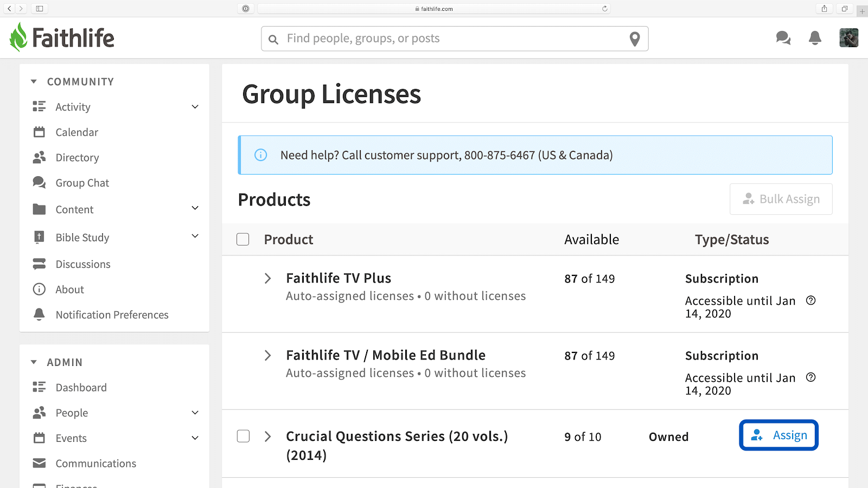The width and height of the screenshot is (868, 488).
Task: Open Communications admin page
Action: tap(95, 464)
